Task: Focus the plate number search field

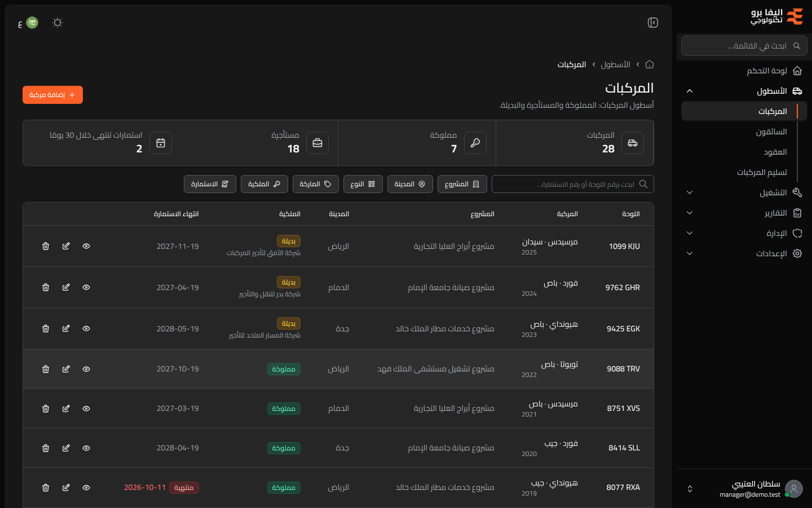Action: [x=573, y=184]
